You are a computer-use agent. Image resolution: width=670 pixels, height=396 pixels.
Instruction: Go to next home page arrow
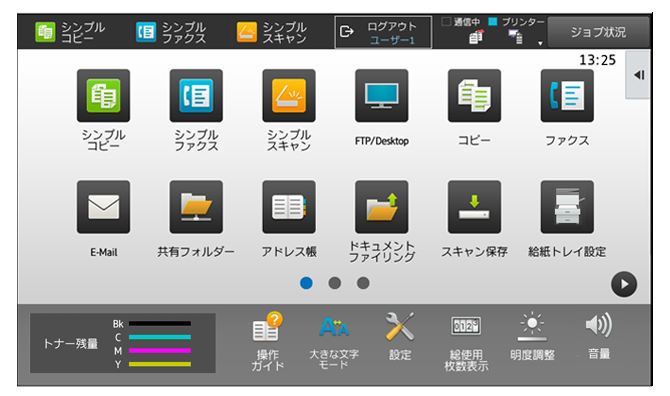[x=624, y=284]
